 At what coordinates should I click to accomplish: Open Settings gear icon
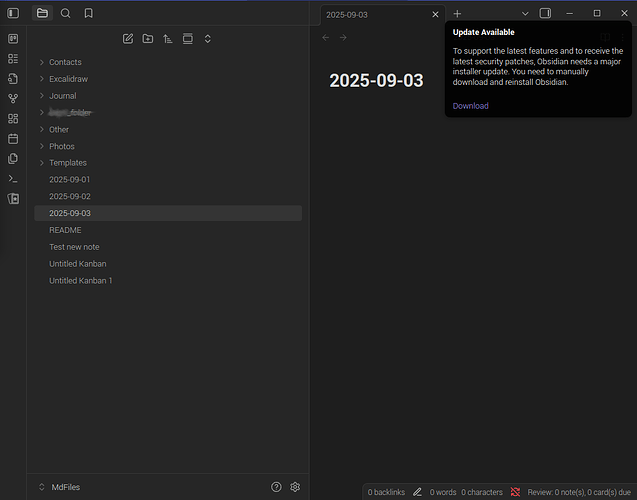tap(295, 487)
